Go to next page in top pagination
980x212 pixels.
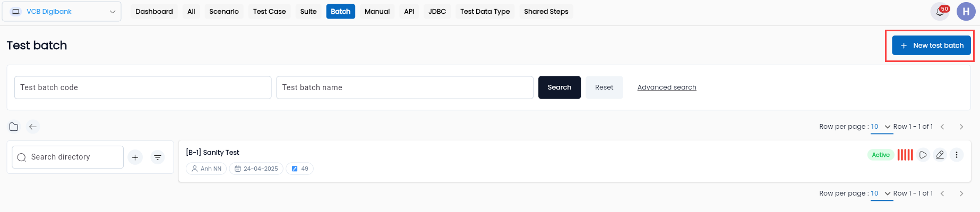click(x=961, y=127)
